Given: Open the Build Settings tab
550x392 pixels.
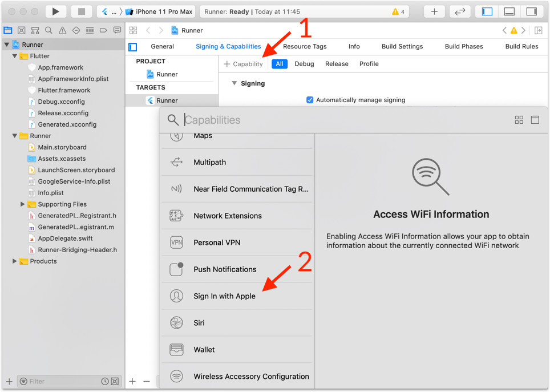Looking at the screenshot, I should (402, 46).
